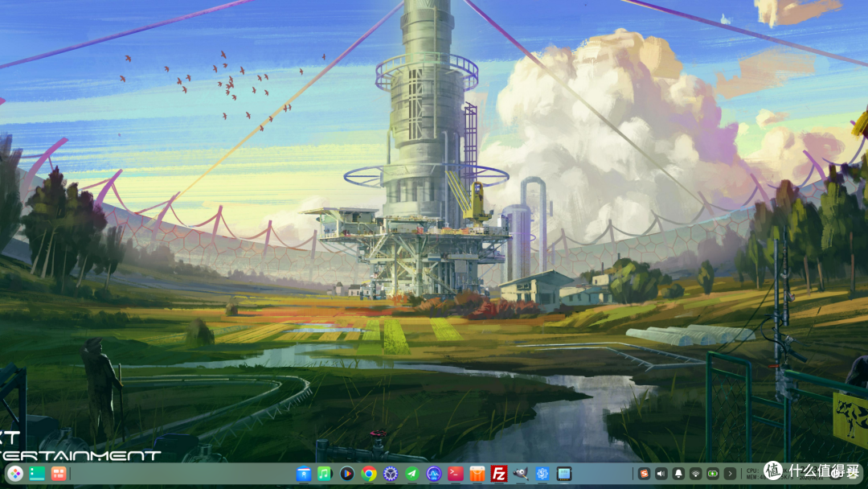Viewport: 868px width, 489px height.
Task: Open the orange app store bag
Action: pyautogui.click(x=477, y=474)
